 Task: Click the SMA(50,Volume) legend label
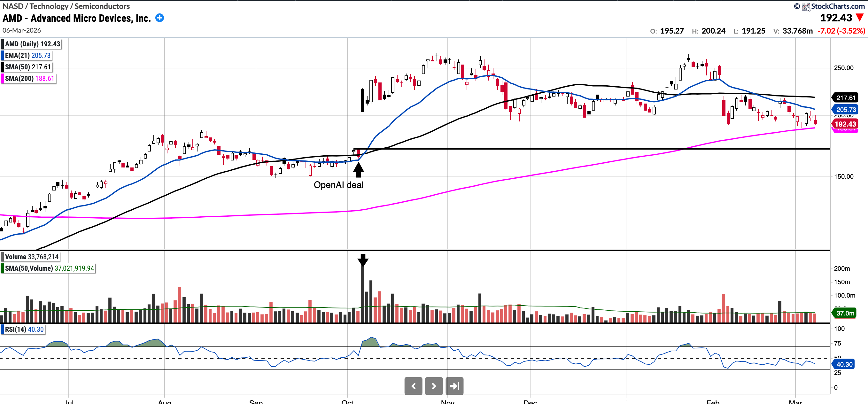[49, 268]
